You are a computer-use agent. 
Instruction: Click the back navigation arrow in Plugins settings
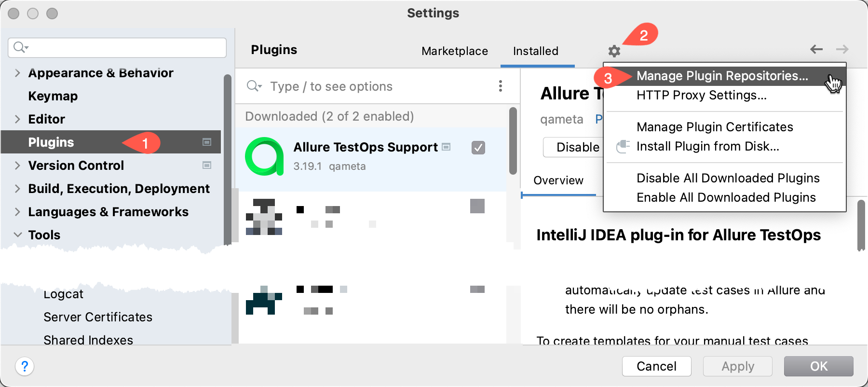(x=816, y=49)
